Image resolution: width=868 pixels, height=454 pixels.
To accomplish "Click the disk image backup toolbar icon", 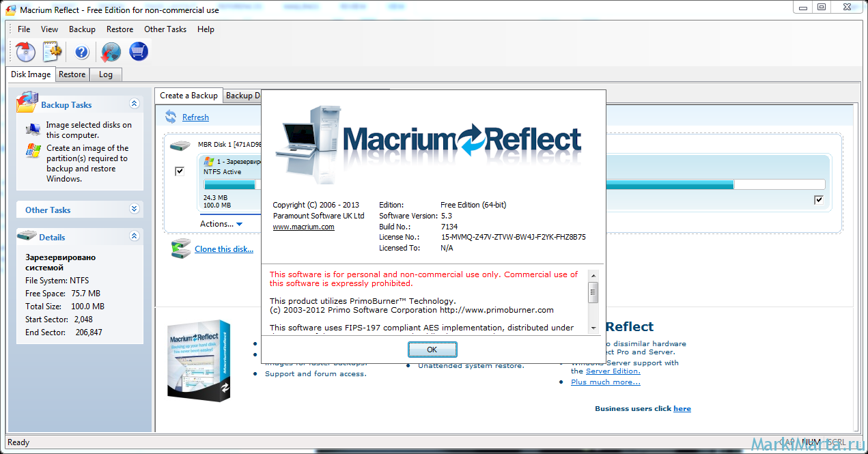I will tap(26, 52).
